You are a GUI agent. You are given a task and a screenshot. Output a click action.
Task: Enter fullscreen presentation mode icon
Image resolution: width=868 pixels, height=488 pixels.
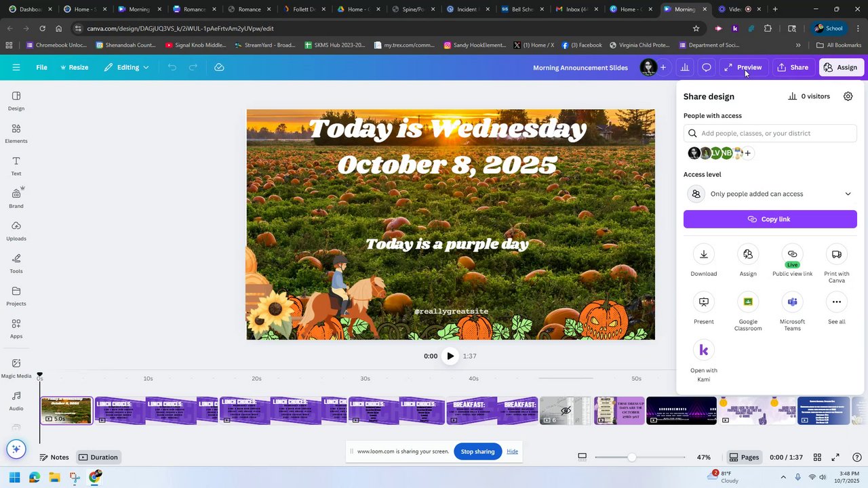835,457
